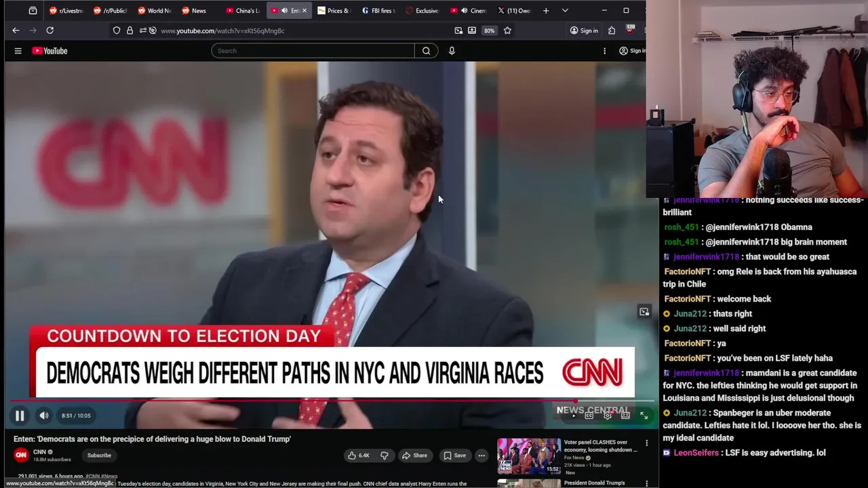868x488 pixels.
Task: Open menu for Voter panel CLASHES video
Action: [x=646, y=443]
